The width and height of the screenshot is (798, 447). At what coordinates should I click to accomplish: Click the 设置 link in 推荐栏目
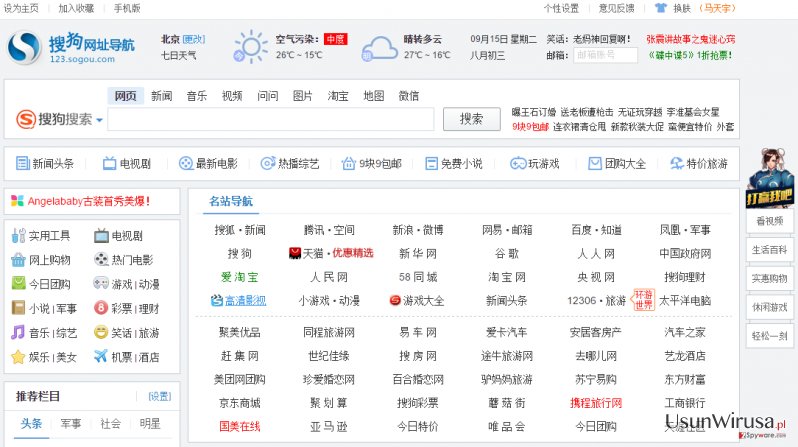pos(160,396)
